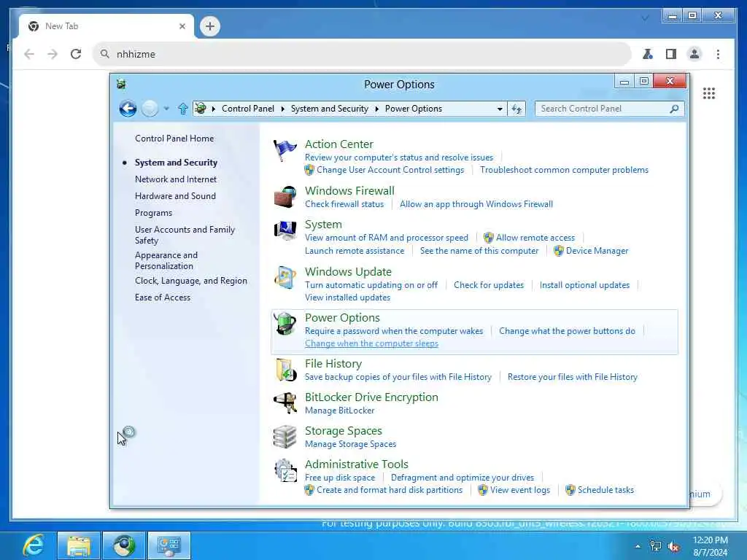Click Restore your files with File History

572,377
